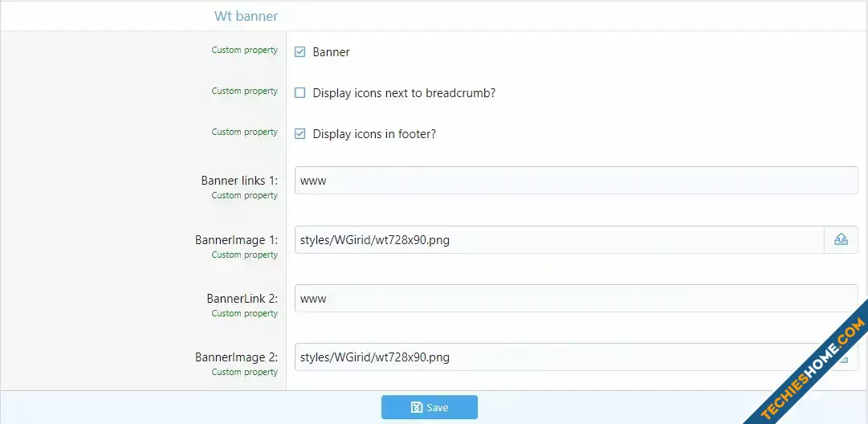
Task: Click Custom property text under Banner links 1
Action: 245,195
